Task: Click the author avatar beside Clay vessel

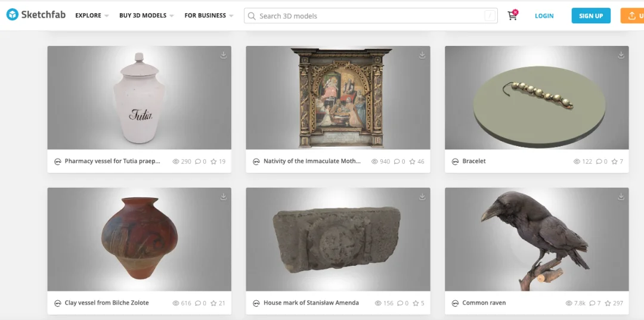Action: [58, 303]
